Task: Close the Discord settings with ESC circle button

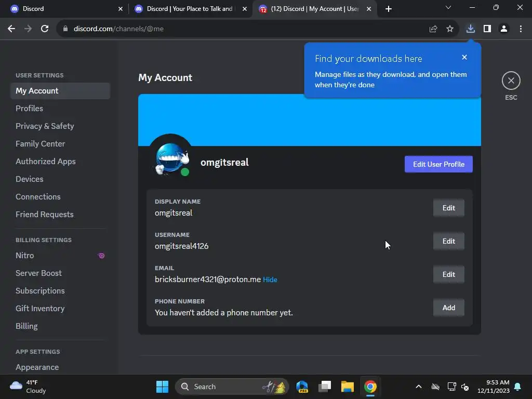Action: tap(511, 81)
